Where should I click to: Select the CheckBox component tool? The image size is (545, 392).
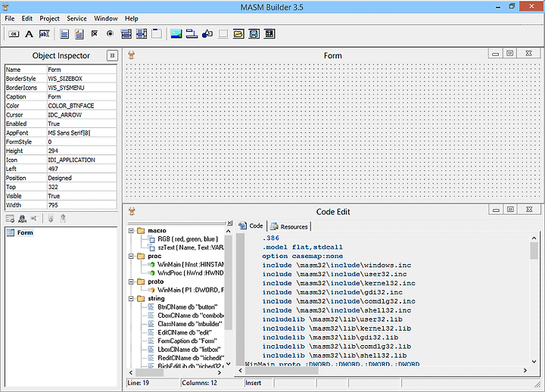pyautogui.click(x=95, y=34)
